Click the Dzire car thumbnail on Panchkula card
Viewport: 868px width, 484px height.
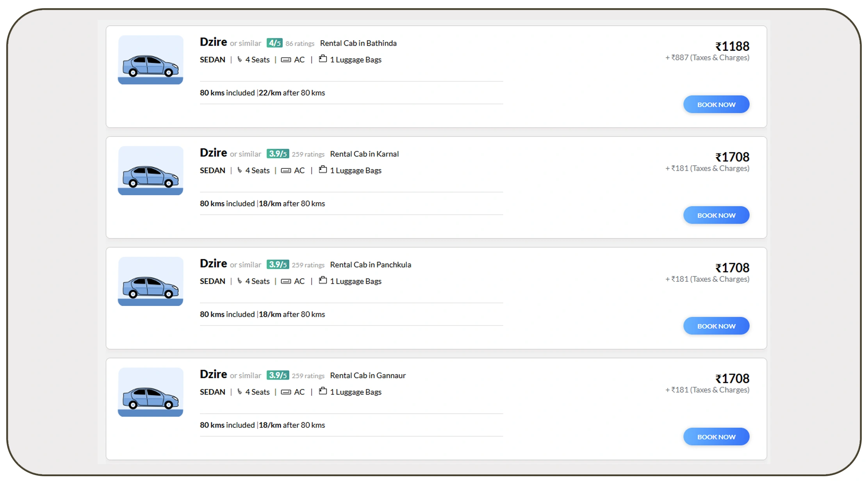coord(151,281)
